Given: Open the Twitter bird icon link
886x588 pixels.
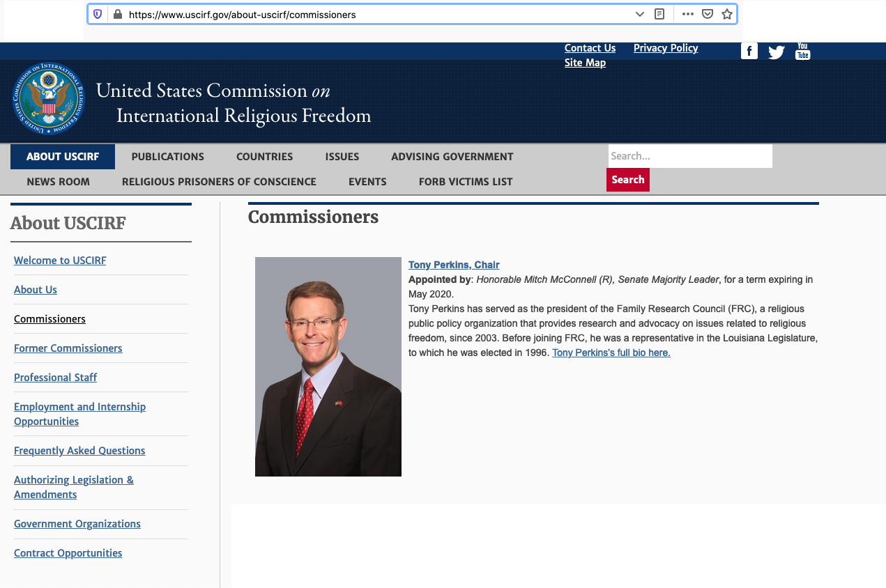Looking at the screenshot, I should (x=776, y=52).
